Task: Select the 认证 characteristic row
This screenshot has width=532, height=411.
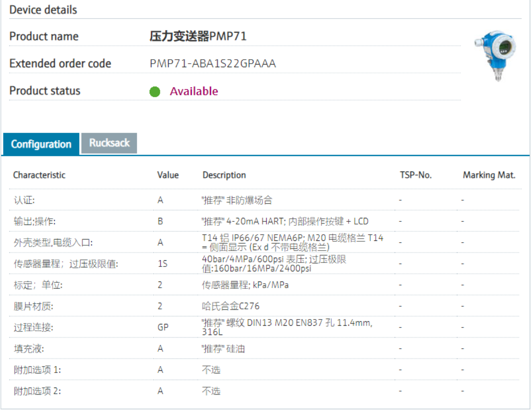Action: point(24,200)
